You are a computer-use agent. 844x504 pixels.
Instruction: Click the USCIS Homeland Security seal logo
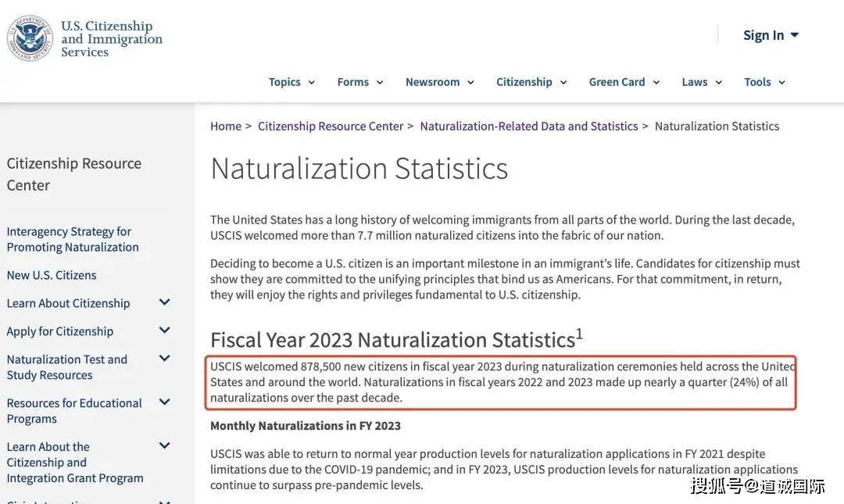tap(30, 38)
